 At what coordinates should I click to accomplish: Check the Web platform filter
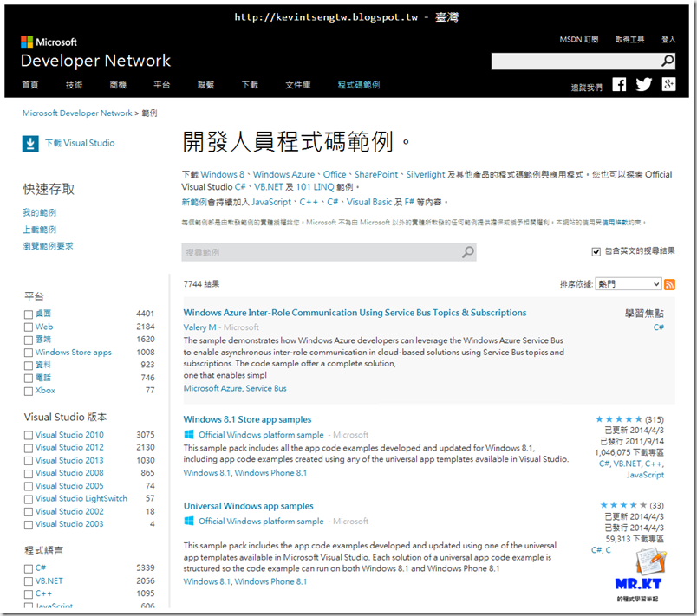(x=29, y=327)
